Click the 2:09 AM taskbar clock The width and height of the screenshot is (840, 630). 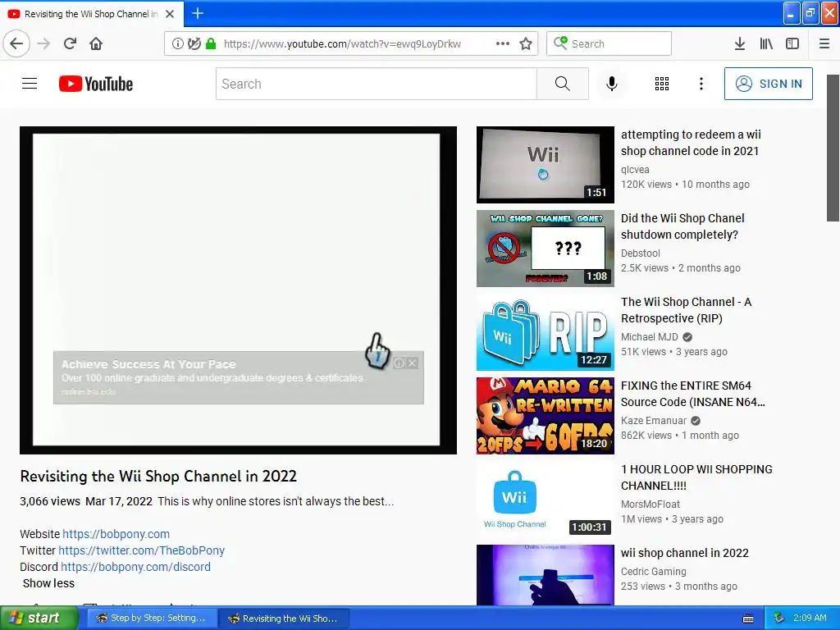[x=810, y=619]
